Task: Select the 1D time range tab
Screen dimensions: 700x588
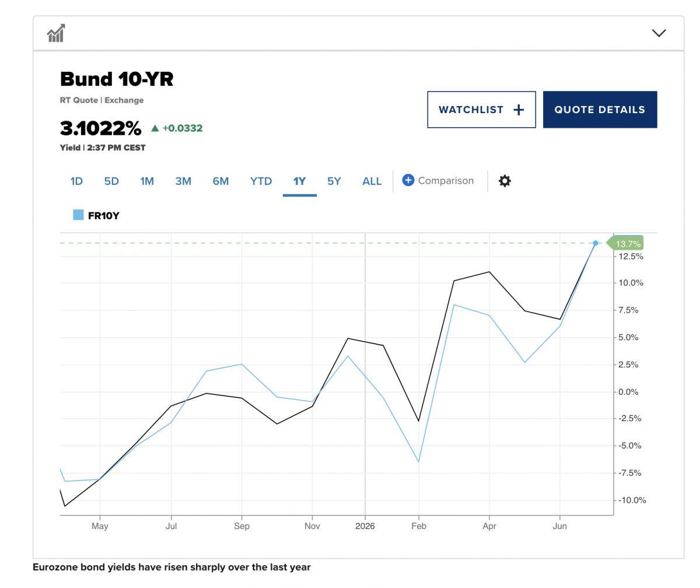Action: 76,181
